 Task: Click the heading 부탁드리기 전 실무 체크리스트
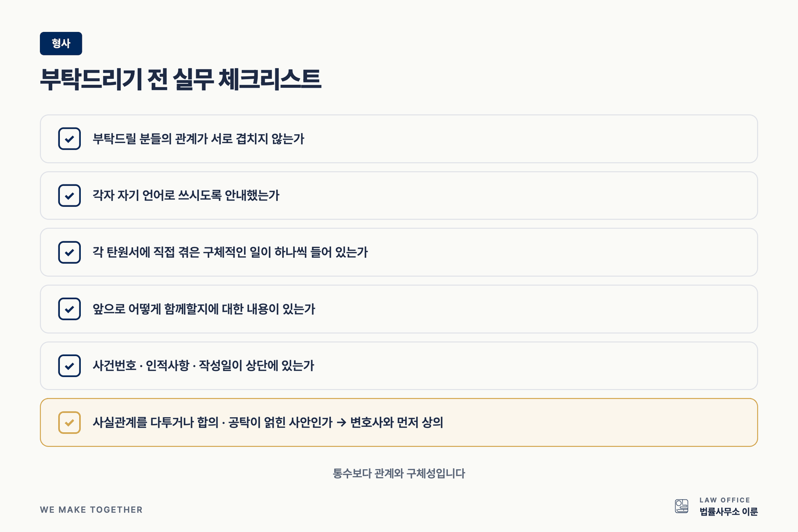point(181,79)
